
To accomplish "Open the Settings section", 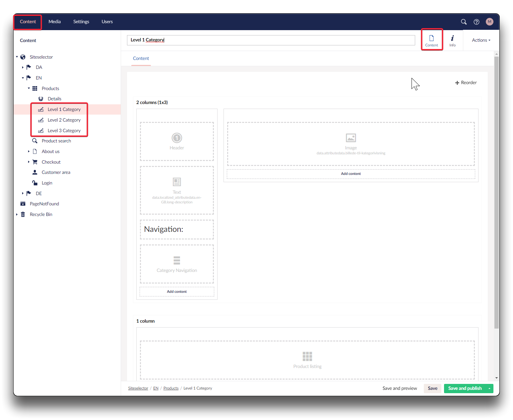I will click(81, 22).
